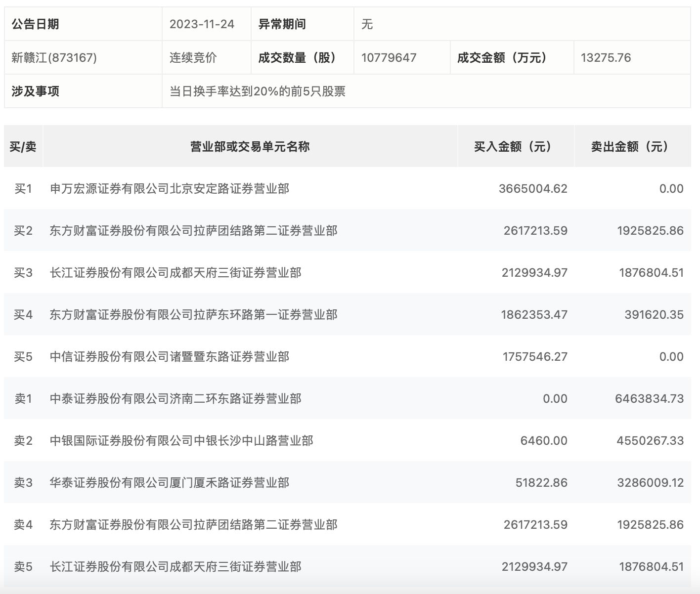Select the turnover value 13275.76
The image size is (700, 594).
click(606, 57)
